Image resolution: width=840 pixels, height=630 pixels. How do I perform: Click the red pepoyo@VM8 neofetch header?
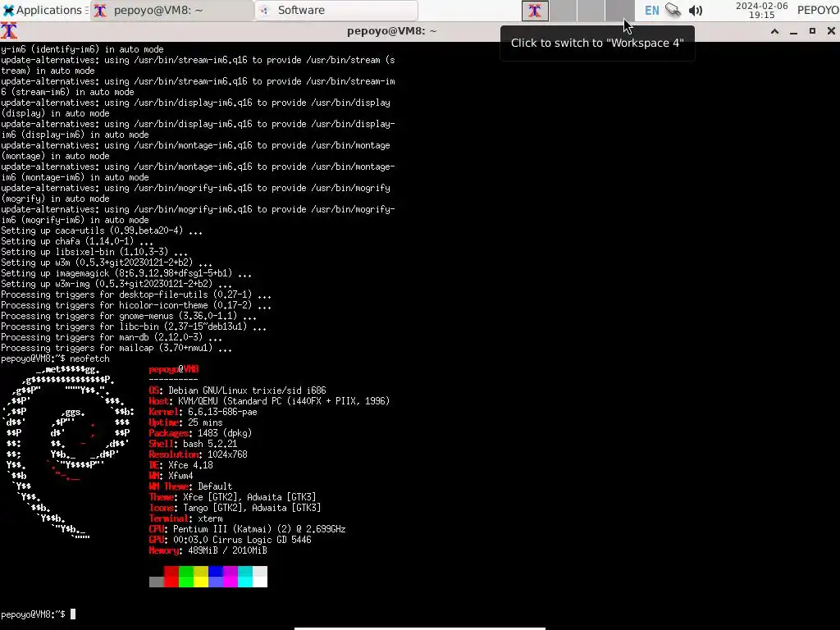(x=174, y=369)
